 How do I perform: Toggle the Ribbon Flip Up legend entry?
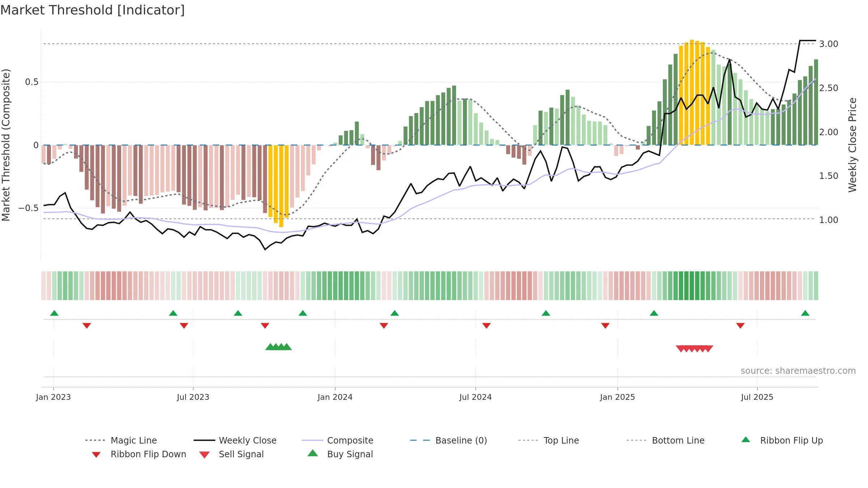click(782, 440)
